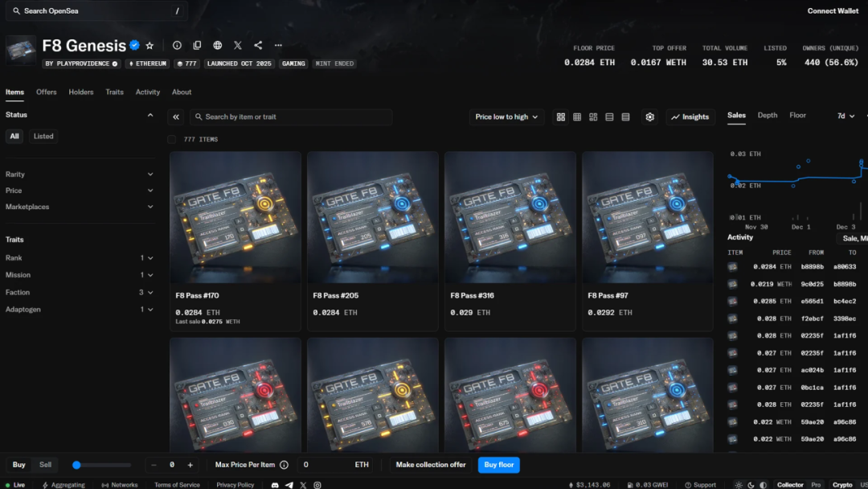Open the more options ellipsis menu
The image size is (868, 489).
click(278, 45)
